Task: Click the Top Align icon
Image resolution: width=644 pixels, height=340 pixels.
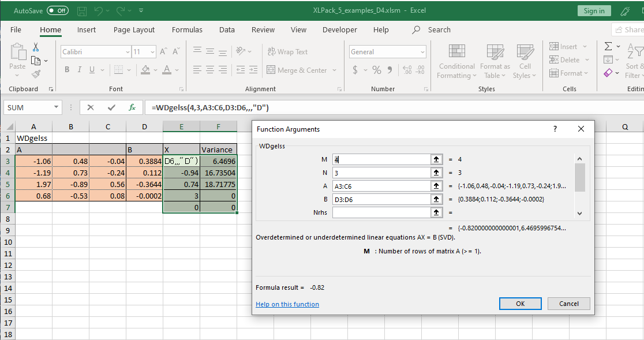Action: point(197,51)
